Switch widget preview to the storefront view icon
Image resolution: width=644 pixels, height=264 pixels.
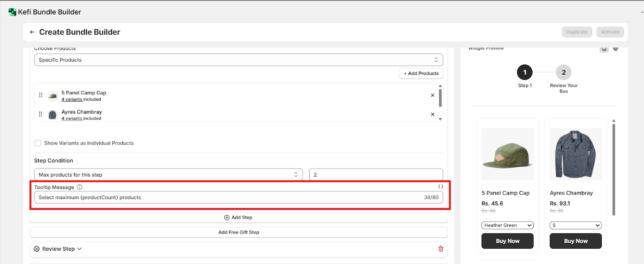[615, 49]
